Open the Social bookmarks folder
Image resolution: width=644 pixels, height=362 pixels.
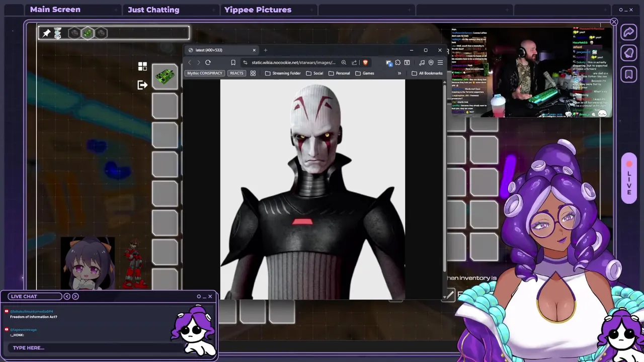click(314, 73)
